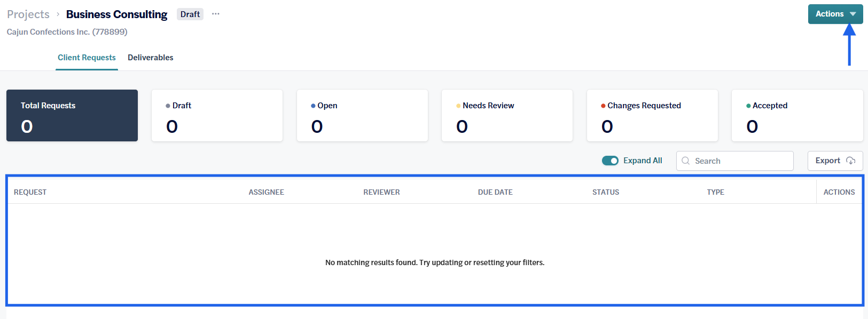Select the Client Requests tab
The image size is (868, 319).
(x=87, y=58)
